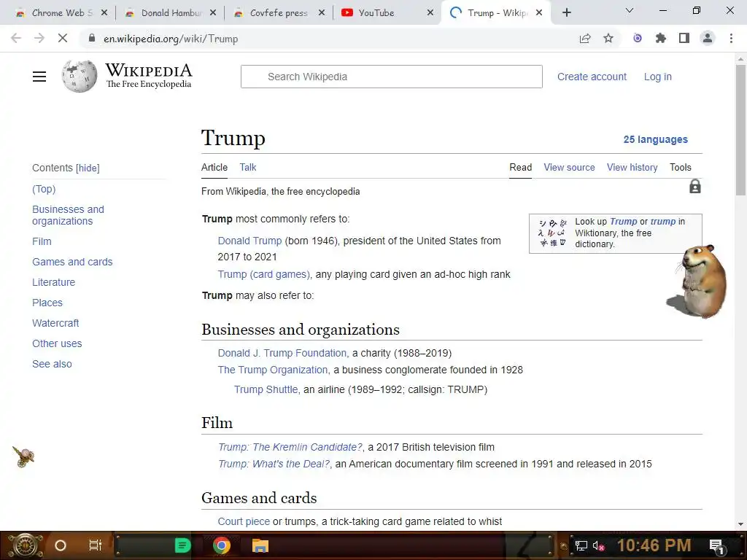Click the Search Wikipedia input field
Screen dimensions: 747x560
tap(391, 77)
